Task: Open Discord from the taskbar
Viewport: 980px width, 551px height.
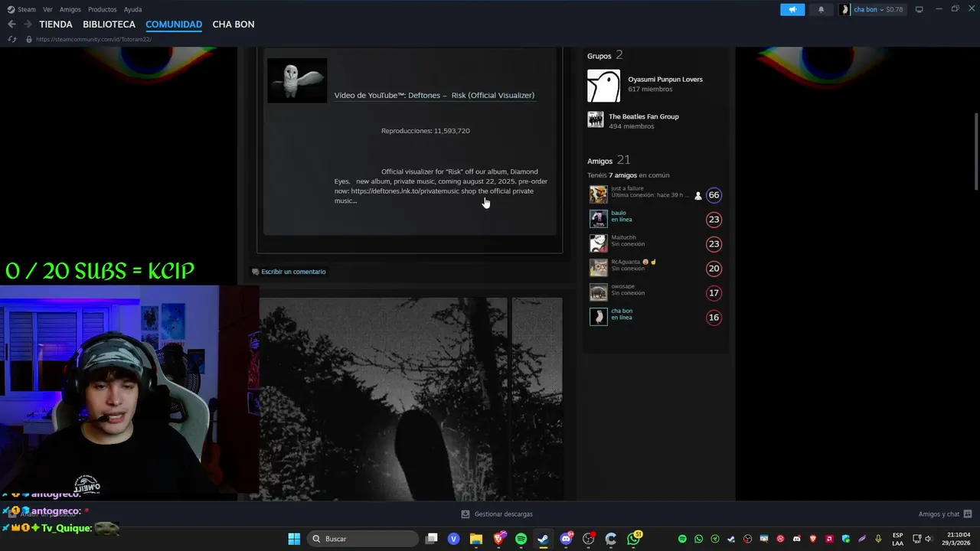Action: [567, 539]
